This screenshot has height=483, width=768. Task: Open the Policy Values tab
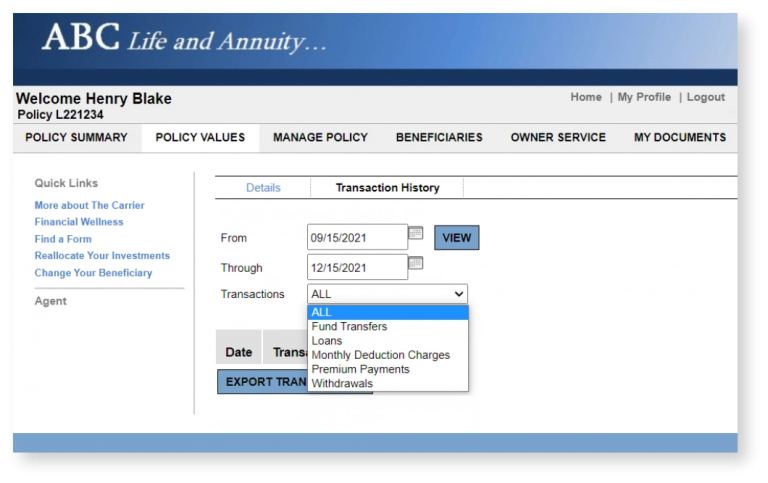point(200,137)
